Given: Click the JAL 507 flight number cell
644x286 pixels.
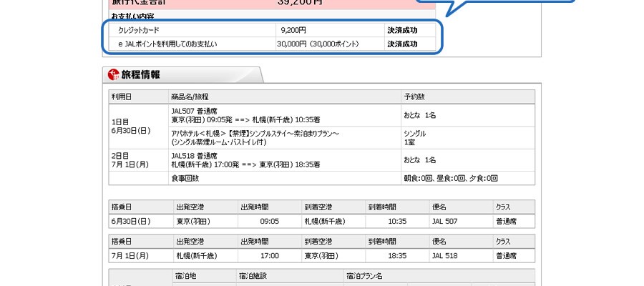Looking at the screenshot, I should (444, 222).
